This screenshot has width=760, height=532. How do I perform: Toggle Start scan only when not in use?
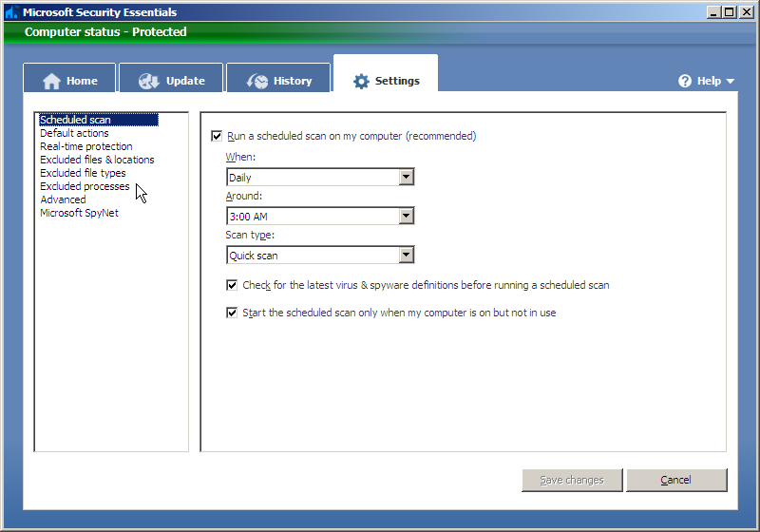tap(232, 313)
